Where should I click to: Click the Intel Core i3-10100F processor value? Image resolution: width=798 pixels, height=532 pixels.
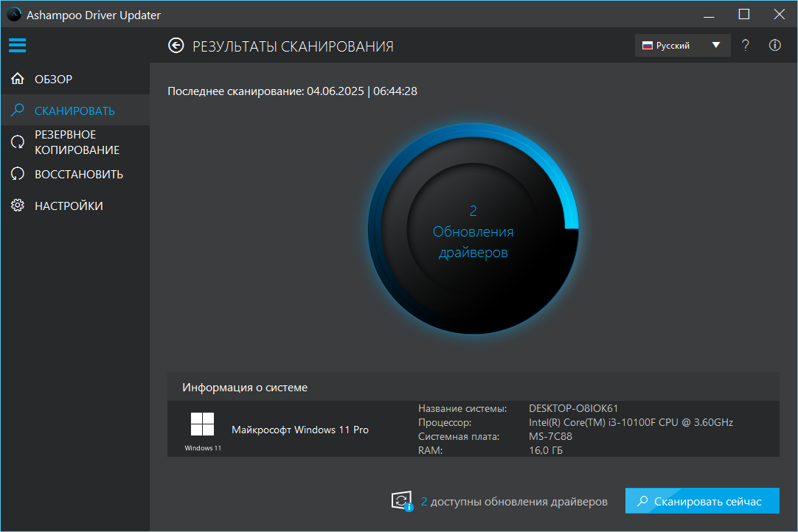(631, 422)
